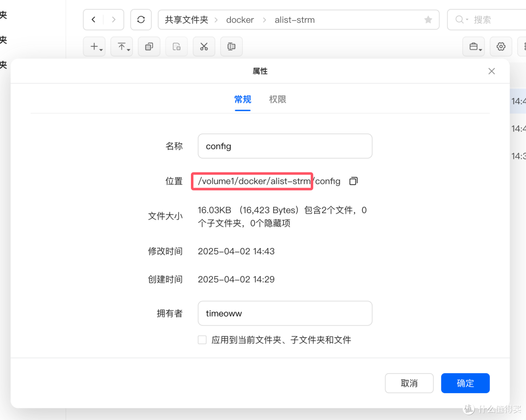
Task: Click the /volume1/docker/alist-strm/config location text
Action: (x=269, y=181)
